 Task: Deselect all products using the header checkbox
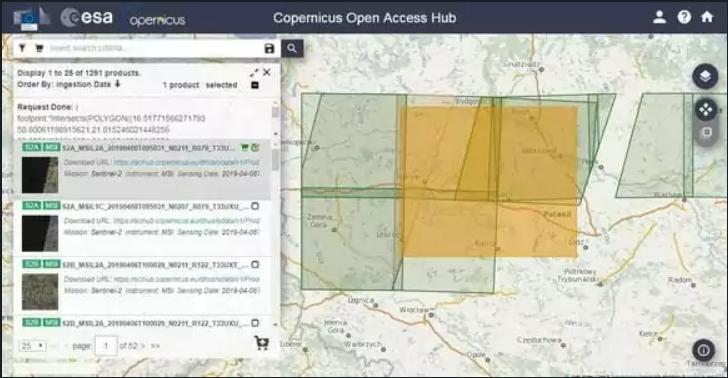[x=255, y=85]
